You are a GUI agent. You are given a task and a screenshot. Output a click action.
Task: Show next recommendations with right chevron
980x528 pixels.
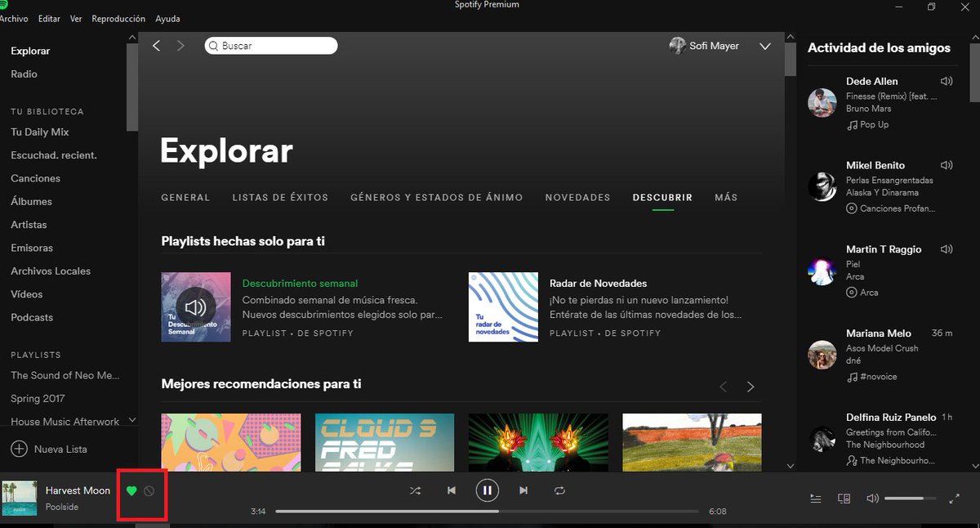[751, 387]
